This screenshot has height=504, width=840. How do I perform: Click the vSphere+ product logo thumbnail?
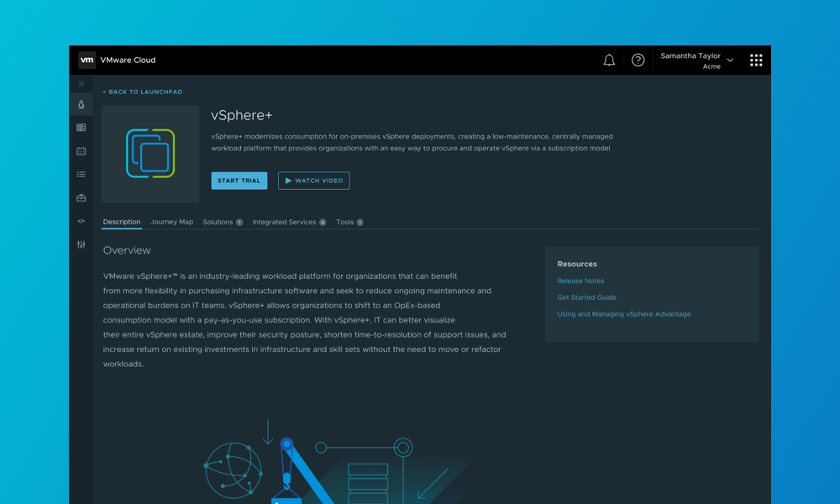(x=150, y=154)
